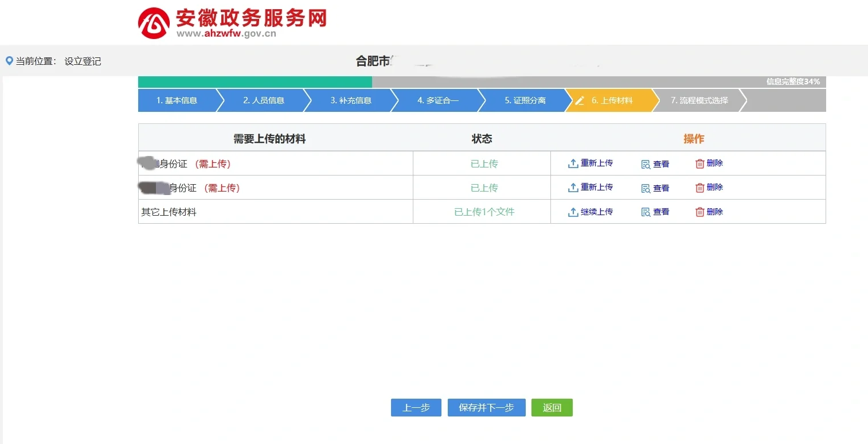Go to step 2 人员信息
Viewport: 868px width, 444px height.
pos(263,100)
